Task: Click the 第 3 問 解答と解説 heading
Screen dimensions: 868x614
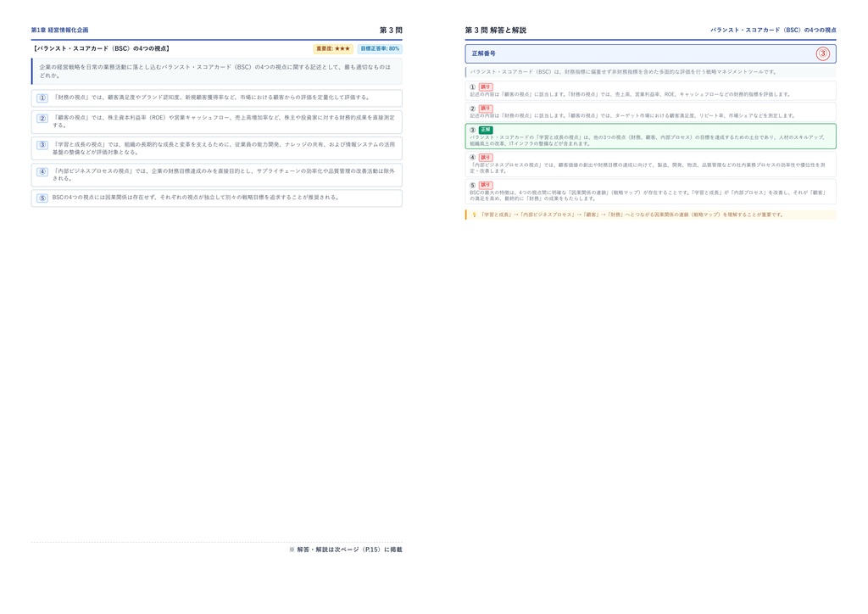Action: pyautogui.click(x=495, y=30)
